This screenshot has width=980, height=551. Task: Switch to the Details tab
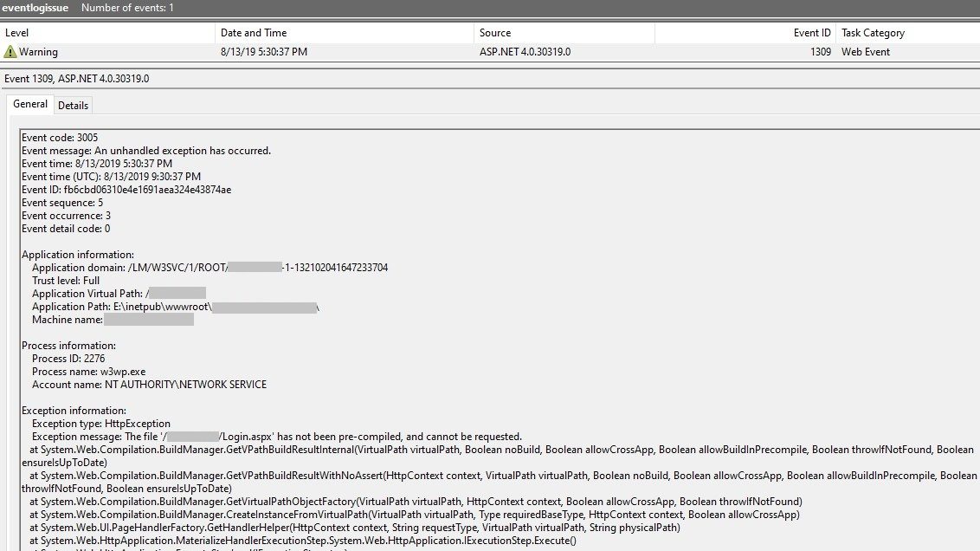click(73, 104)
